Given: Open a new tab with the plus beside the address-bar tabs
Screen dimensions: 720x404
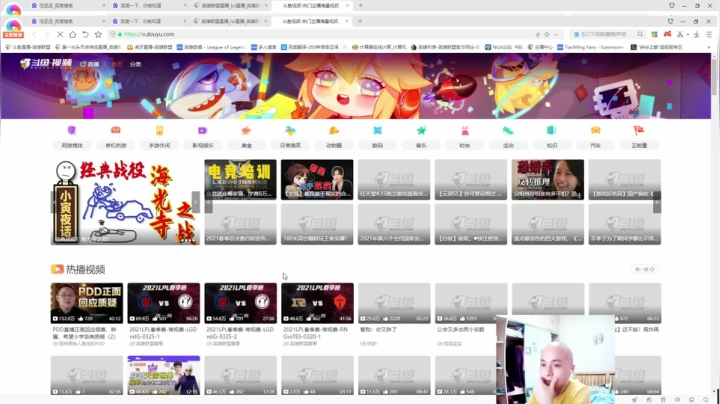Looking at the screenshot, I should (x=360, y=21).
